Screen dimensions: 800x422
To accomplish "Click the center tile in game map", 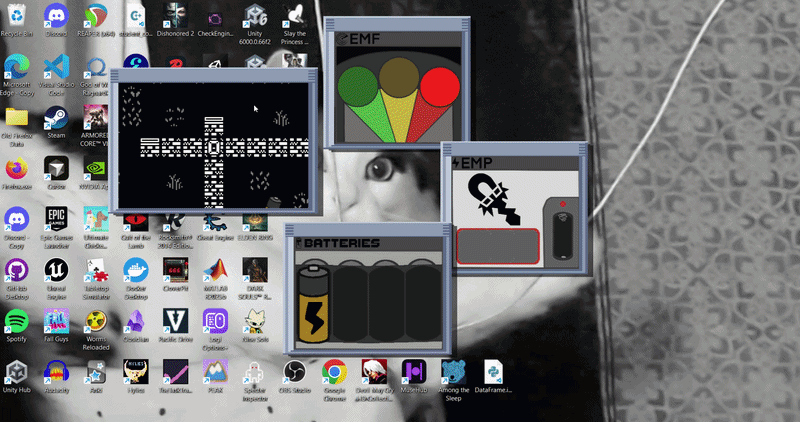I will (x=215, y=146).
